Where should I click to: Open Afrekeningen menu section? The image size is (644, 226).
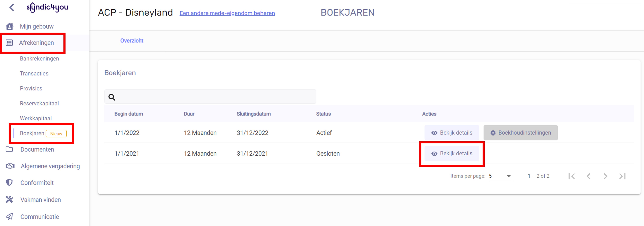point(37,42)
